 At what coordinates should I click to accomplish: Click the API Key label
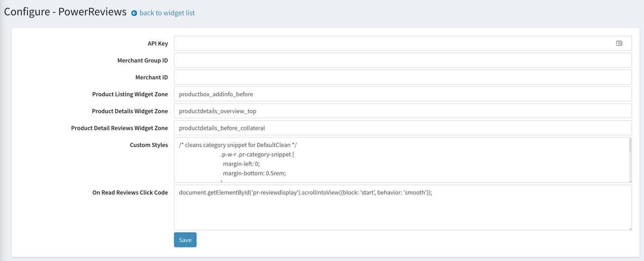pyautogui.click(x=158, y=43)
